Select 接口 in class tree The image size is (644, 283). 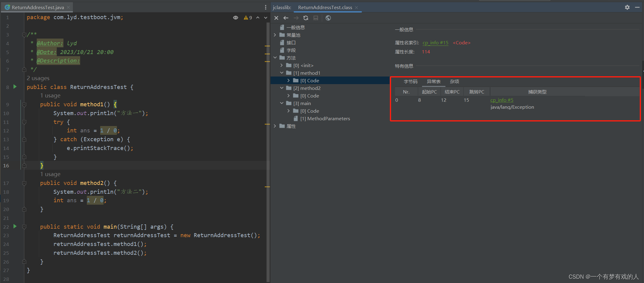(291, 43)
